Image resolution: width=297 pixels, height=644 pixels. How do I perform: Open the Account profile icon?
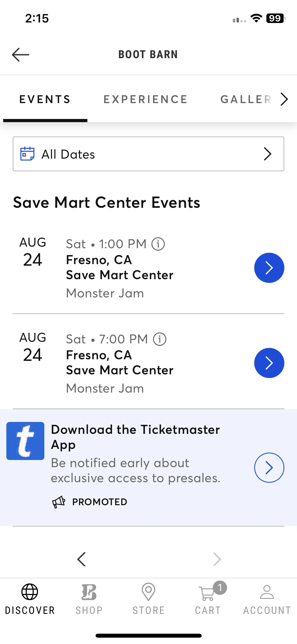point(267,592)
